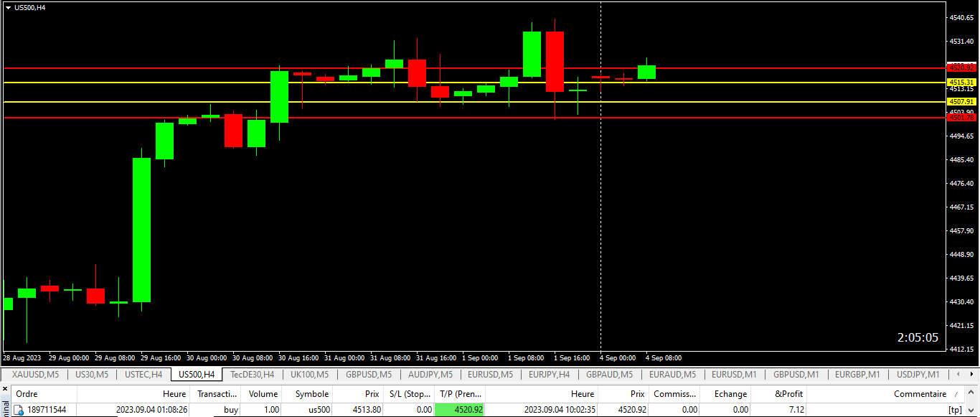Click the order icon beside ticket 189711544
This screenshot has width=980, height=417.
point(19,410)
